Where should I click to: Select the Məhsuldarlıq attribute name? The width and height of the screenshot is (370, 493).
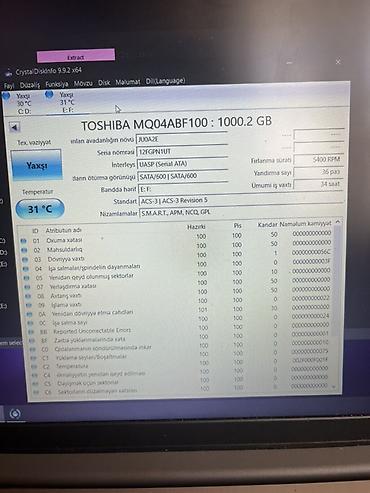(x=64, y=249)
